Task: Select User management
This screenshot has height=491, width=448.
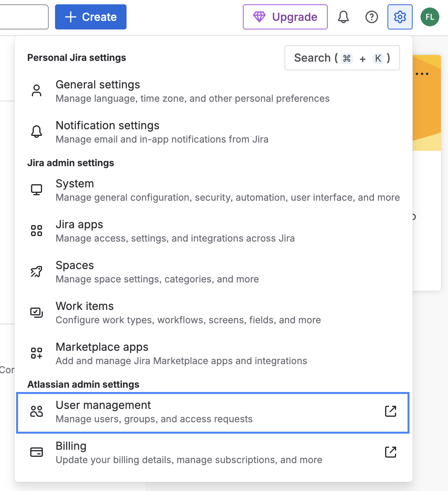Action: (103, 405)
